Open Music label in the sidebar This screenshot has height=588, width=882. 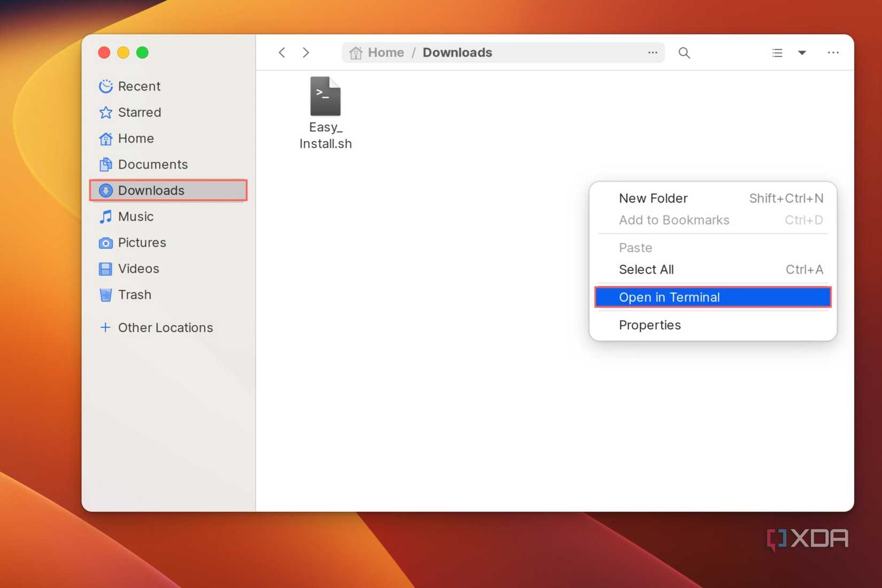pos(136,216)
